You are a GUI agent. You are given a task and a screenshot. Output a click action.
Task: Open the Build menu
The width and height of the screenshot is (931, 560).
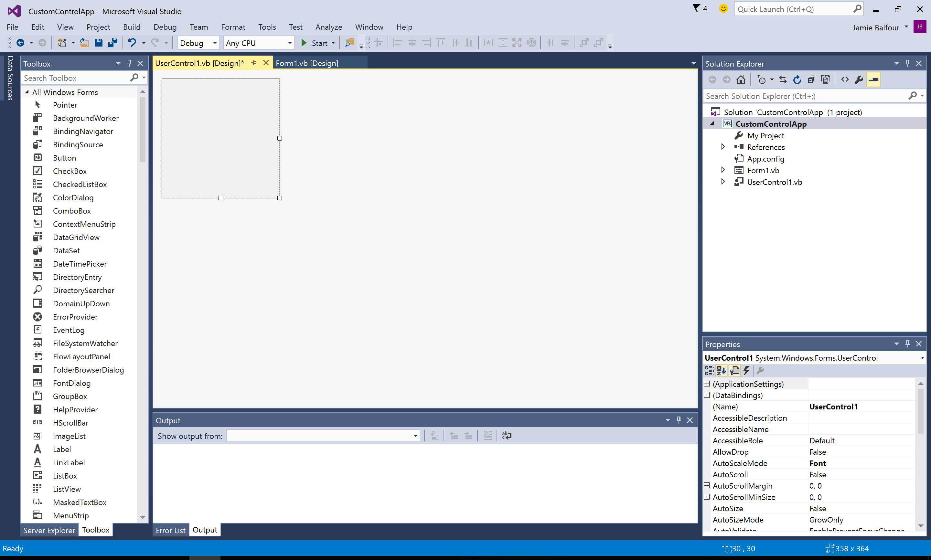[132, 27]
